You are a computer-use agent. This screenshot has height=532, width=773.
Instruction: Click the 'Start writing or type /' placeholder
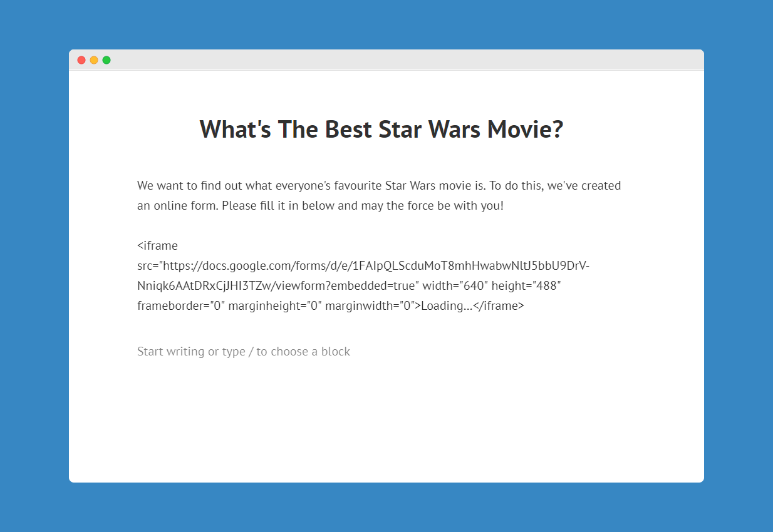point(244,351)
